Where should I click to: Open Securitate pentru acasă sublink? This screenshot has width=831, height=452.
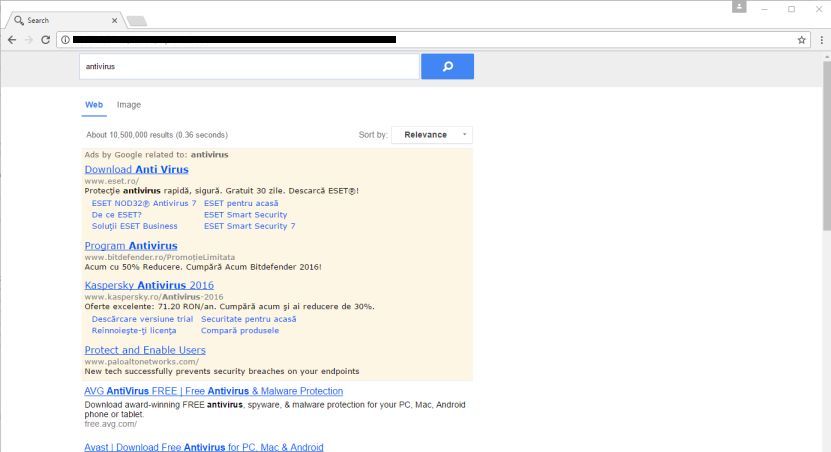(x=249, y=319)
